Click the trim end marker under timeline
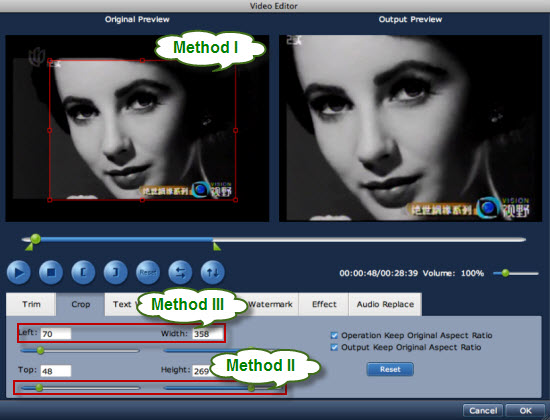 click(x=217, y=247)
